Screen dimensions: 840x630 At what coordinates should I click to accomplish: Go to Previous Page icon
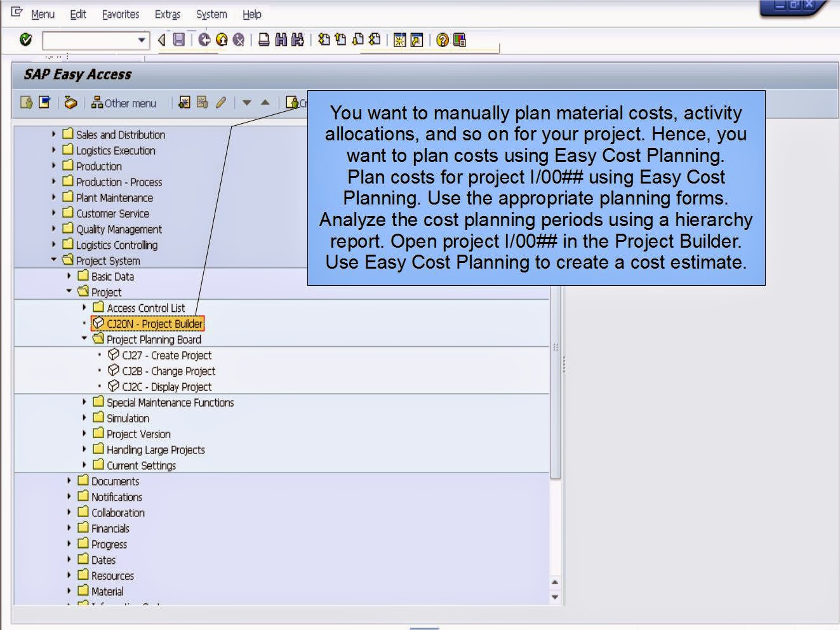[340, 40]
